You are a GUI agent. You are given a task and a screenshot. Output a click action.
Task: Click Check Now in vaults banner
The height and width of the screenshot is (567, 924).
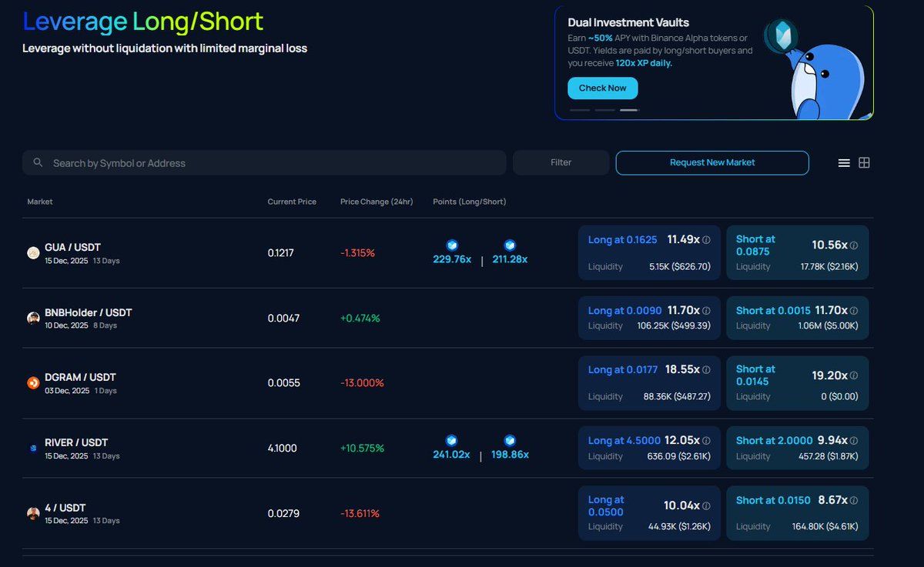(x=602, y=88)
